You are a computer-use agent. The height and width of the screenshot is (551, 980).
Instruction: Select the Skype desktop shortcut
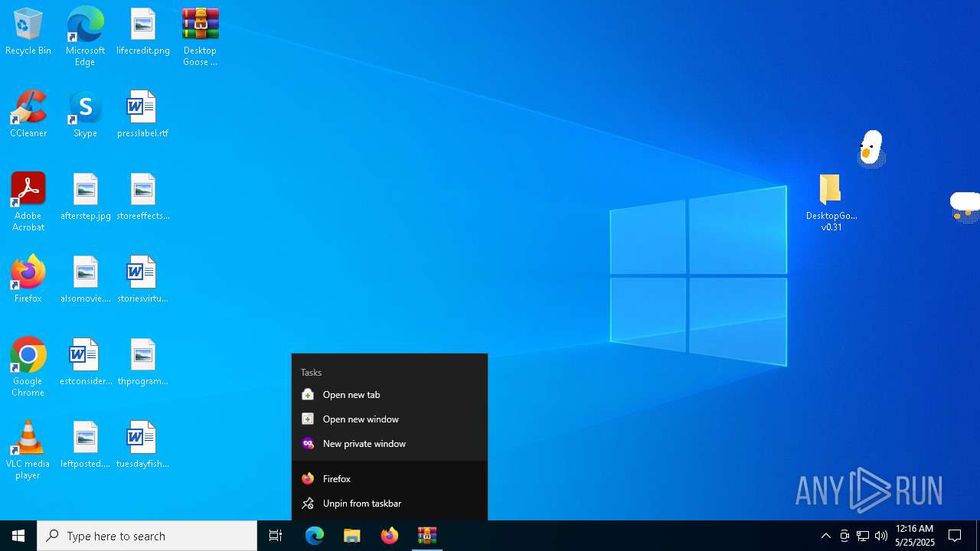coord(85,115)
